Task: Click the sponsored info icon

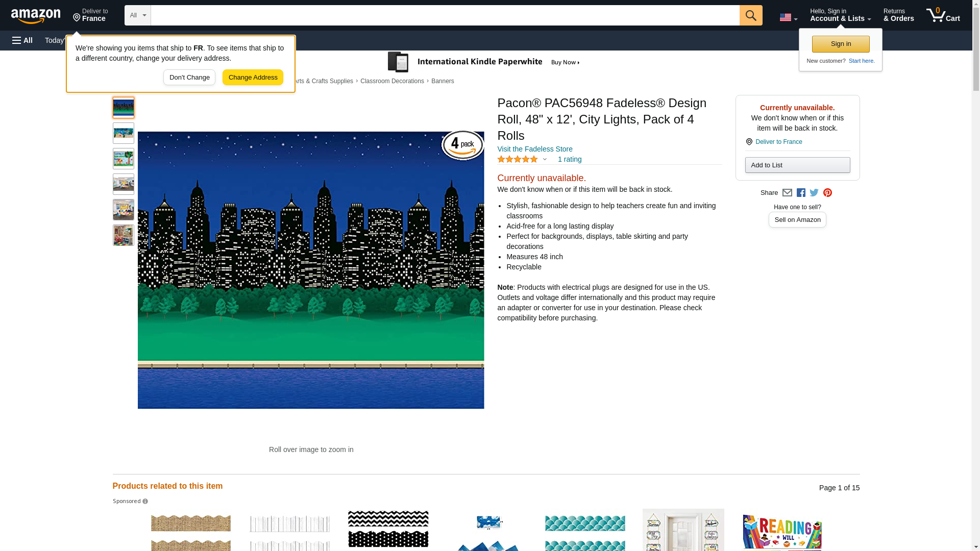Action: (145, 502)
